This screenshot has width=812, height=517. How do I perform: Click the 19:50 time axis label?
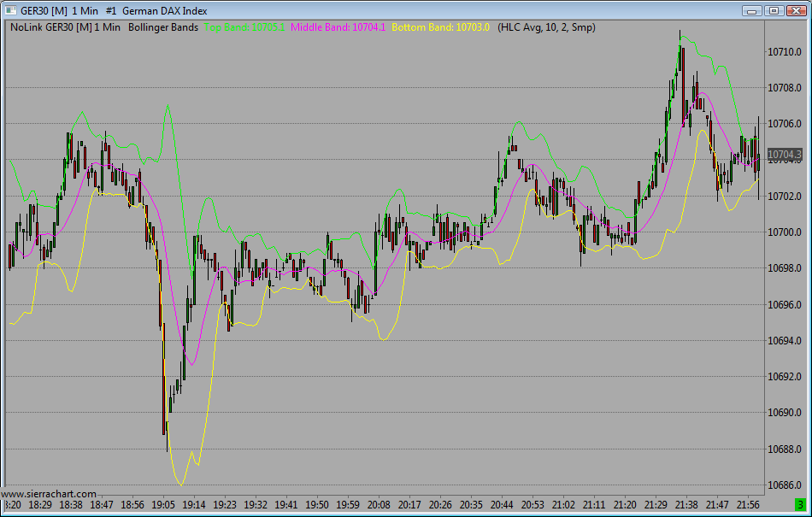317,504
